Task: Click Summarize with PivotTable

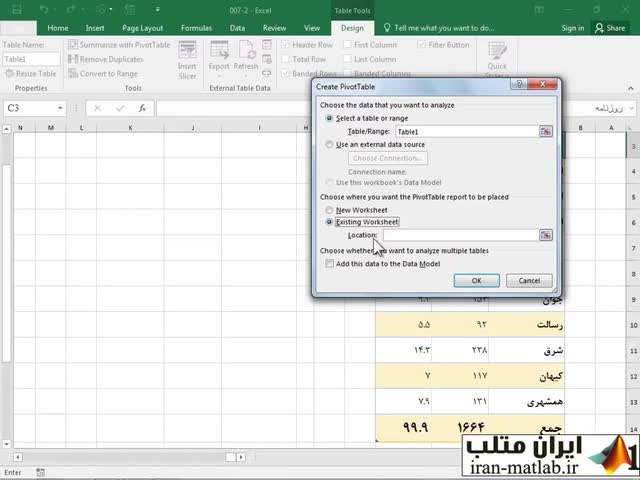Action: pyautogui.click(x=119, y=45)
